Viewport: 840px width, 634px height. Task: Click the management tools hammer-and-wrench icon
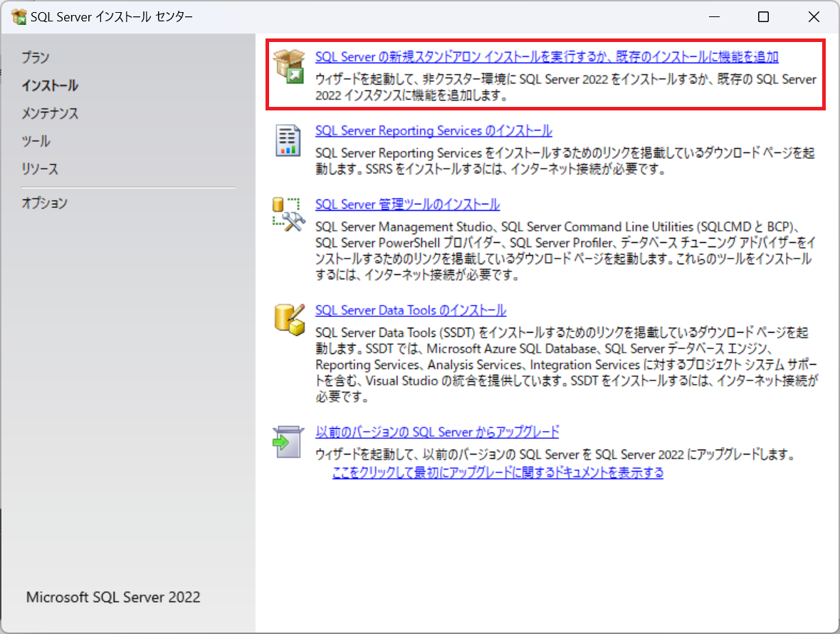tap(289, 214)
